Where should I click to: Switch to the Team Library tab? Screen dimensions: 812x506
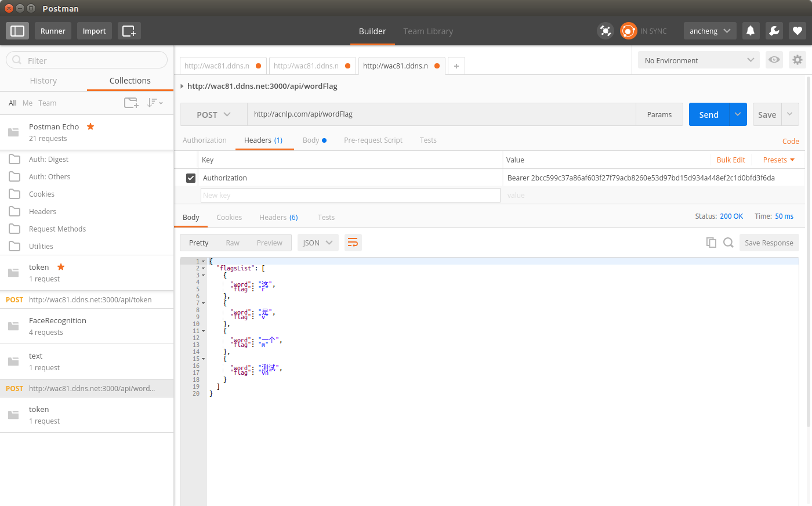coord(428,31)
